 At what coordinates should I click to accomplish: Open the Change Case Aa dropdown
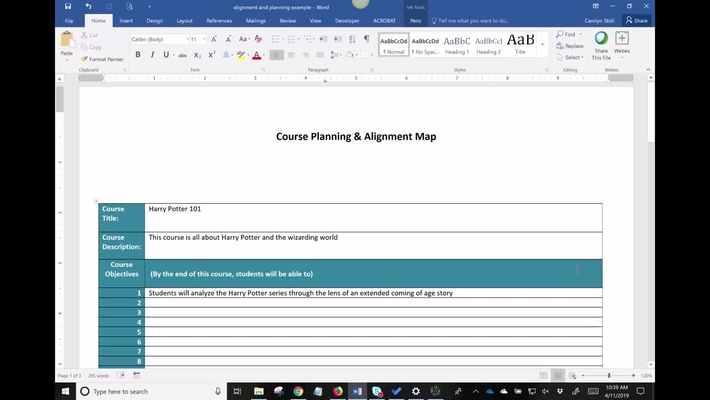tap(244, 39)
